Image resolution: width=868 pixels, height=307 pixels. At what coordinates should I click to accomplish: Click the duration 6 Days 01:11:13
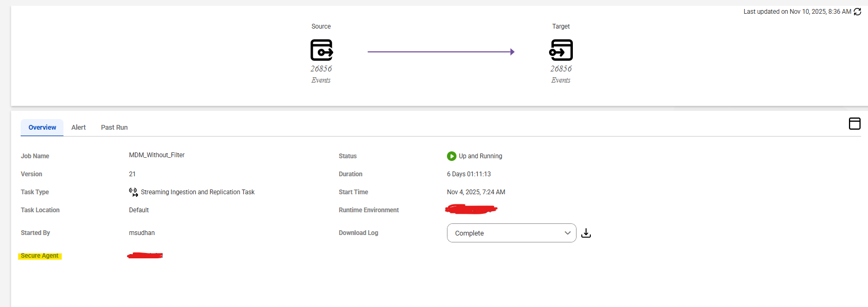(x=469, y=174)
